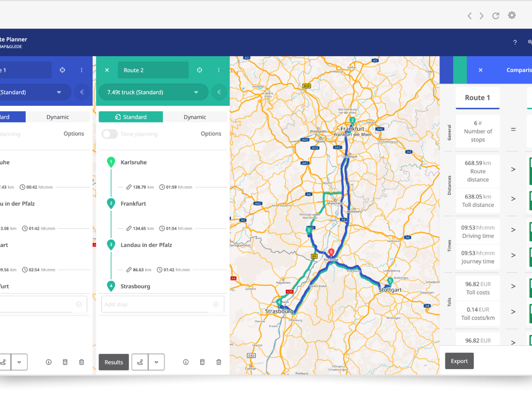Click Route 1 euro cost button
This screenshot has width=532, height=399.
coord(82,92)
